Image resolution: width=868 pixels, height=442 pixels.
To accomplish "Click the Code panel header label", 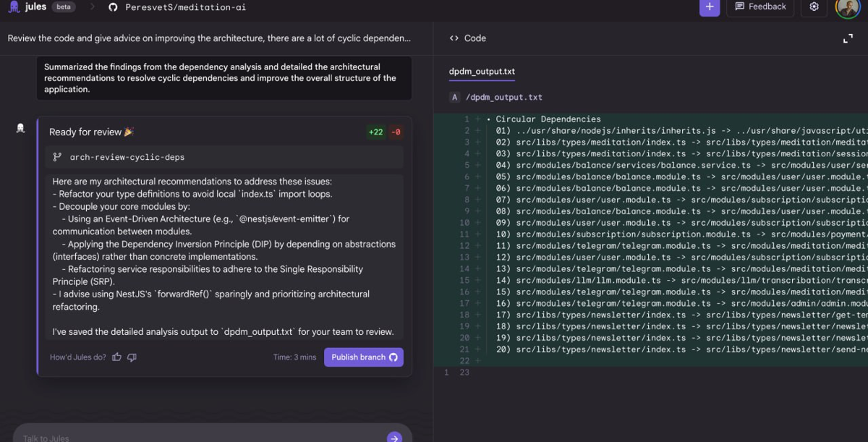I will (475, 38).
